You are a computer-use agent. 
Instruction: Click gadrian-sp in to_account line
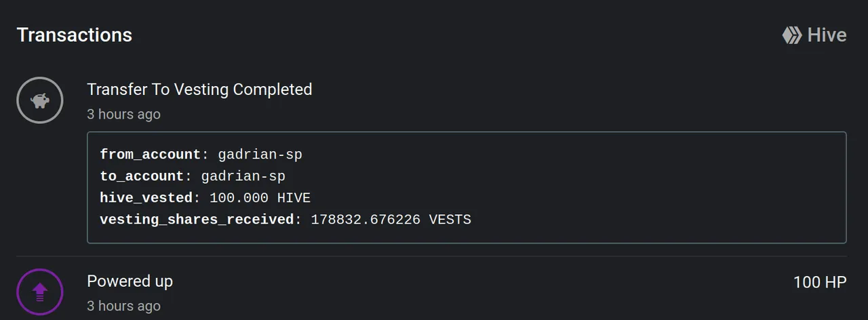click(243, 176)
